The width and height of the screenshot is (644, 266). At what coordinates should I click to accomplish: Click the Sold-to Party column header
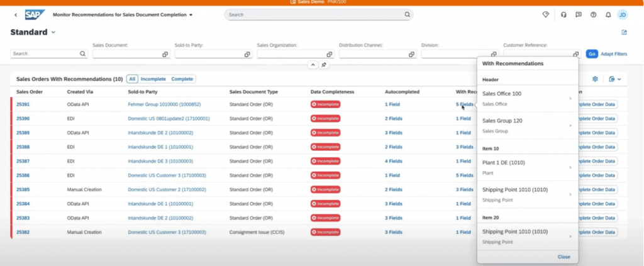click(143, 92)
